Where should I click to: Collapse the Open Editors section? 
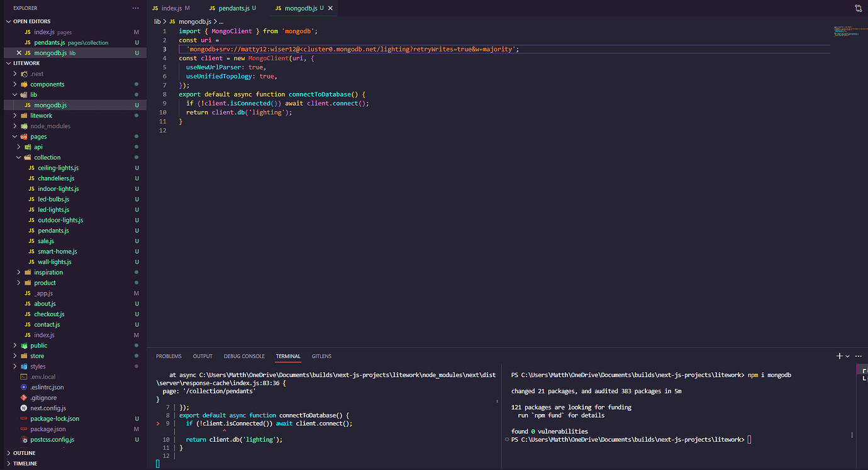click(8, 21)
